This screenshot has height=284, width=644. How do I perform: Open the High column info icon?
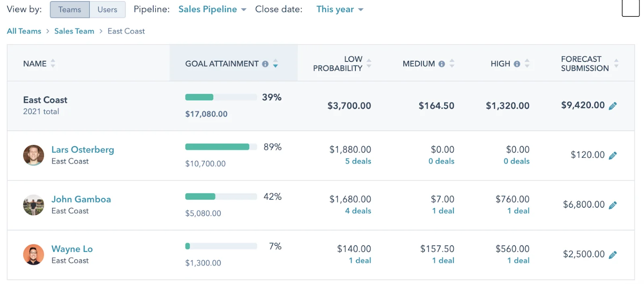[x=516, y=63]
